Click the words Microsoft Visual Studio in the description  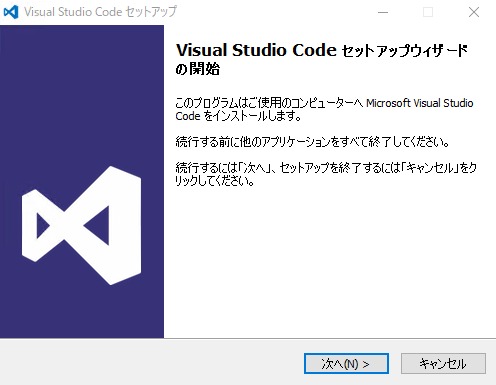click(x=420, y=103)
